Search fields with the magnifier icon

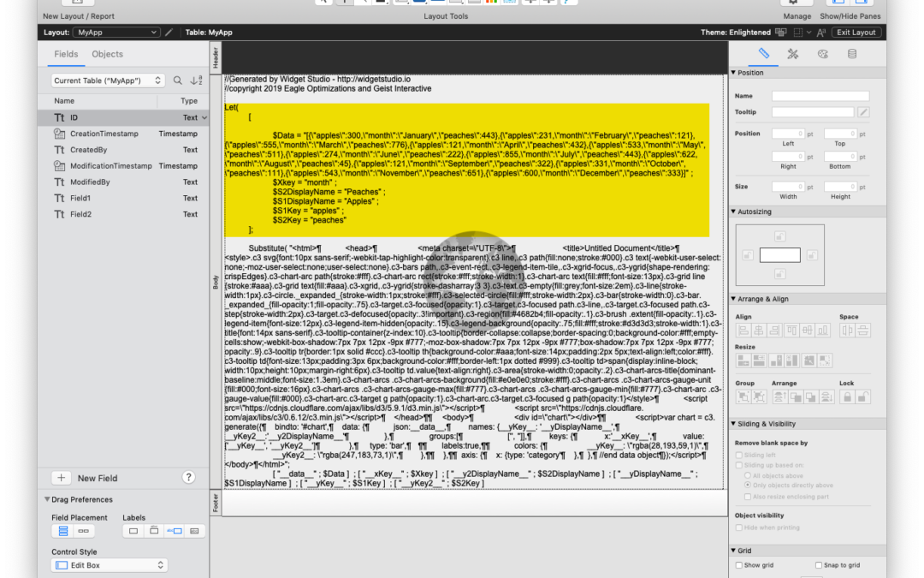(177, 80)
